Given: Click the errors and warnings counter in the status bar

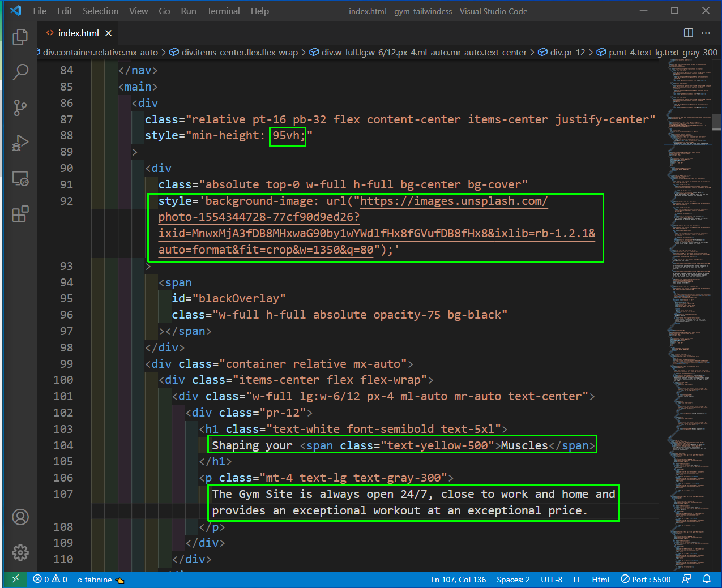Looking at the screenshot, I should [x=50, y=580].
